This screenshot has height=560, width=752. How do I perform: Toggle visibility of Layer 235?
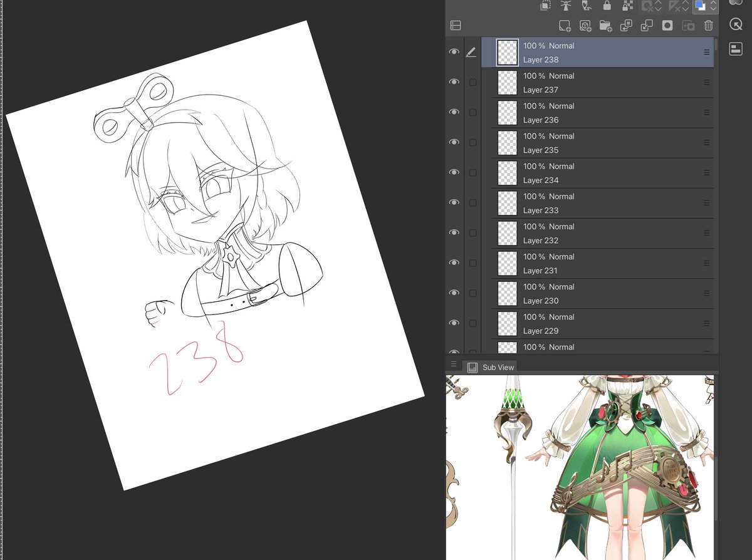(x=454, y=142)
